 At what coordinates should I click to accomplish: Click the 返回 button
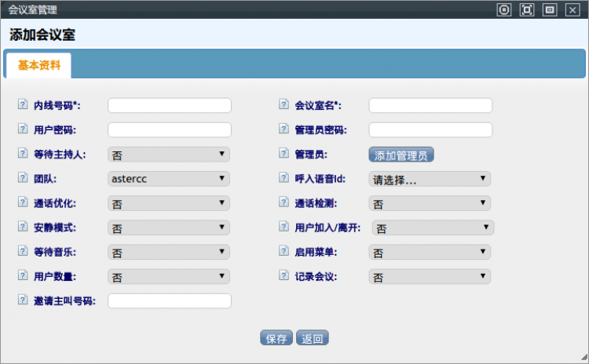coord(313,339)
